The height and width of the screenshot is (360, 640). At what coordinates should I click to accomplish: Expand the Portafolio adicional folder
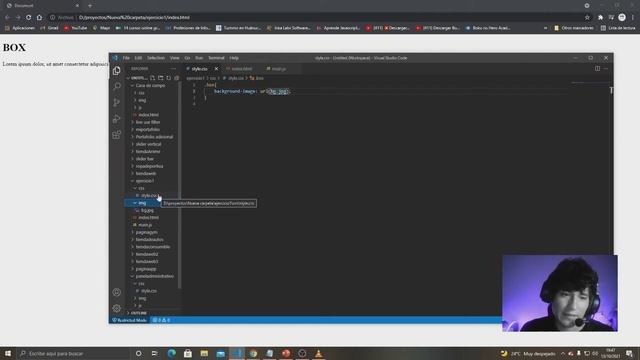pos(154,137)
